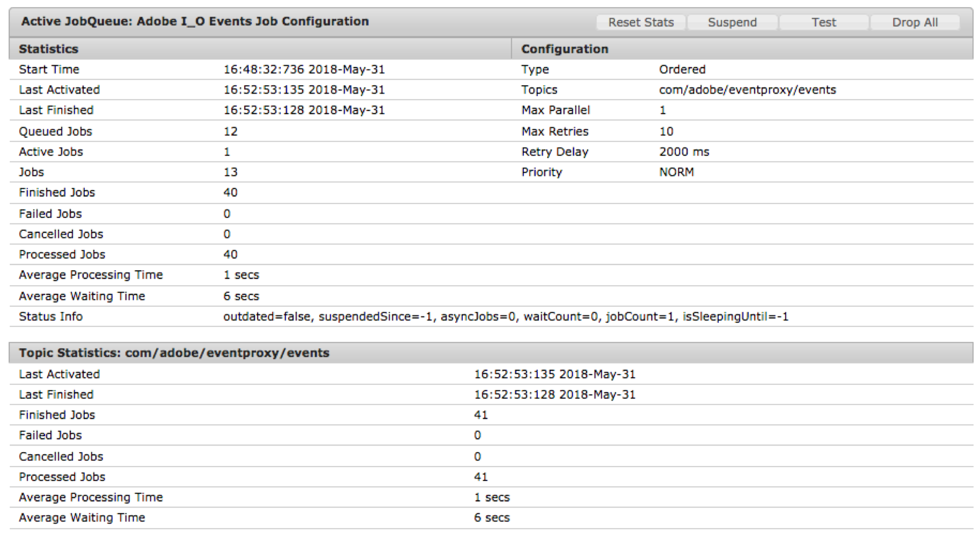Viewport: 980px width, 538px height.
Task: Select the Last Activated value in the Statistics section
Action: click(304, 90)
